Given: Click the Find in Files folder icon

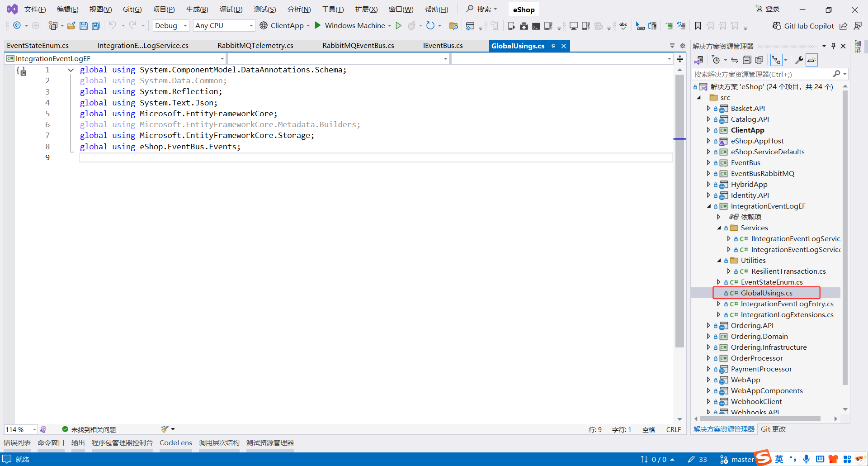Looking at the screenshot, I should [x=453, y=26].
